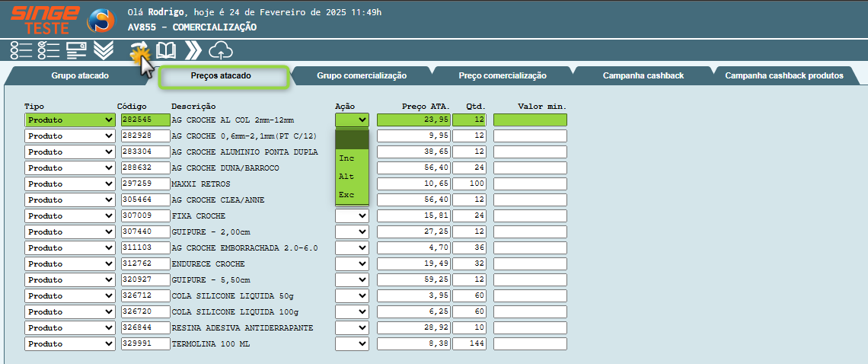Open Ação dropdown for TERMOLINA 100 ML
Screen dimensions: 868x364
pos(352,343)
